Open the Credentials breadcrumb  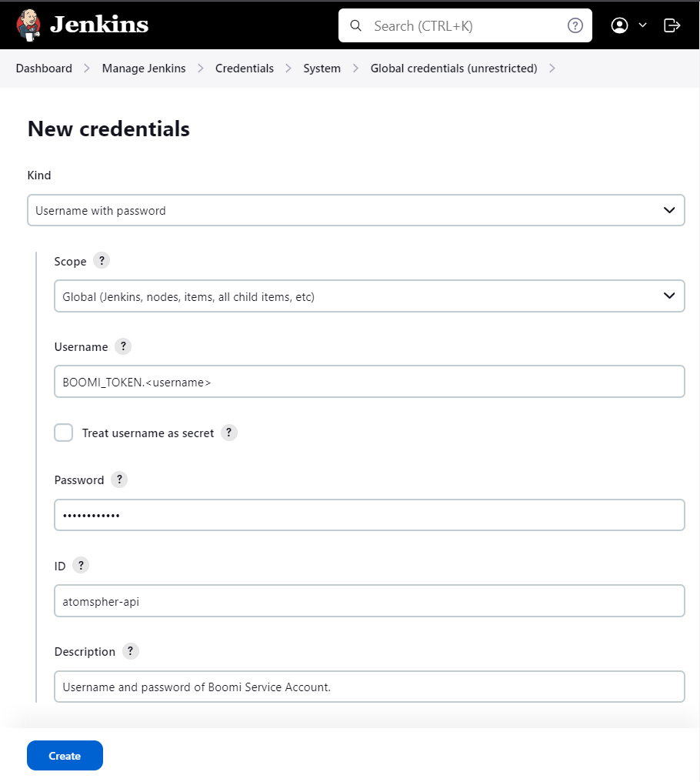coord(245,69)
